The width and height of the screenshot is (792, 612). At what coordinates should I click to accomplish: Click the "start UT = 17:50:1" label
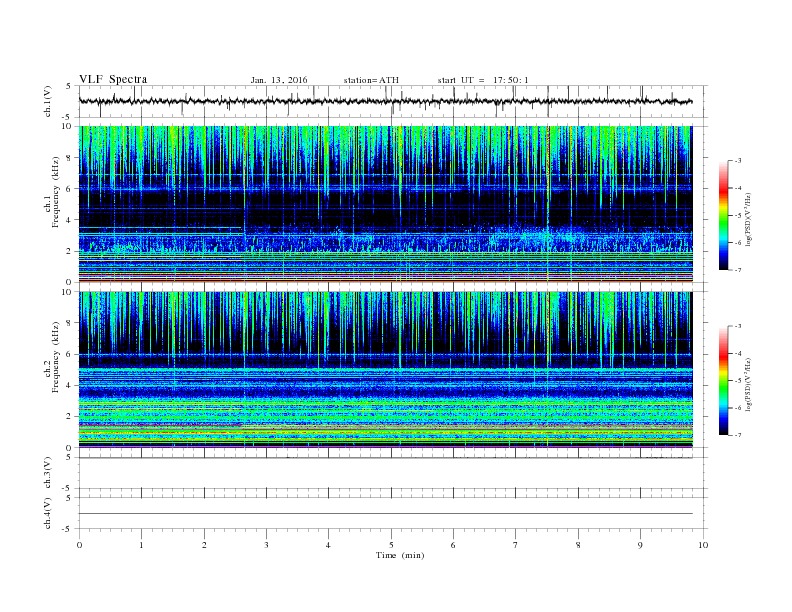point(483,80)
